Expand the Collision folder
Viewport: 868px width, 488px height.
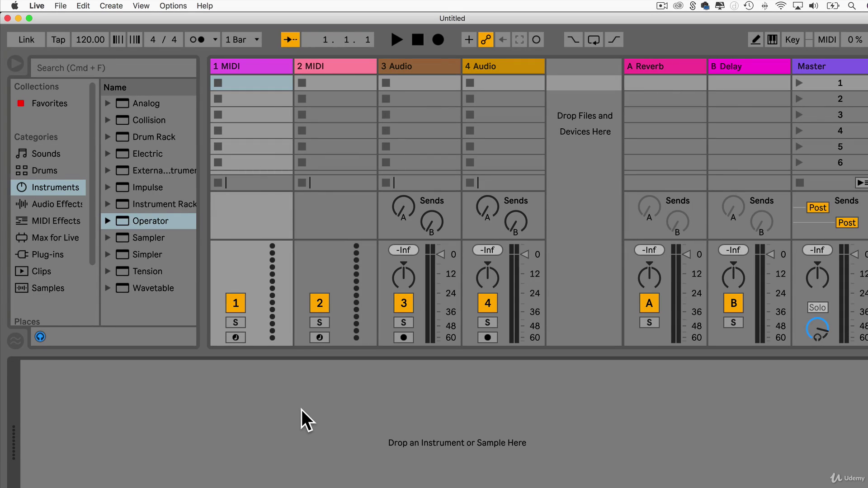tap(108, 120)
